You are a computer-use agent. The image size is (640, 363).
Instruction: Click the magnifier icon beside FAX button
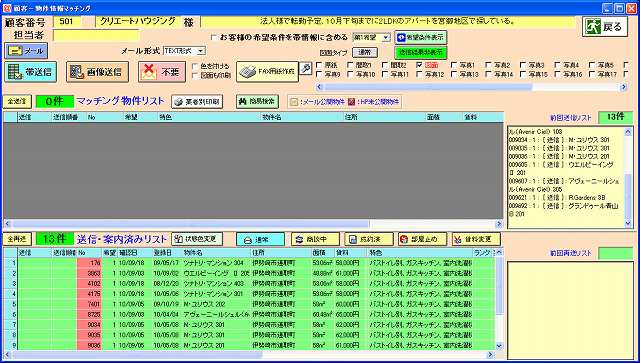(x=305, y=69)
